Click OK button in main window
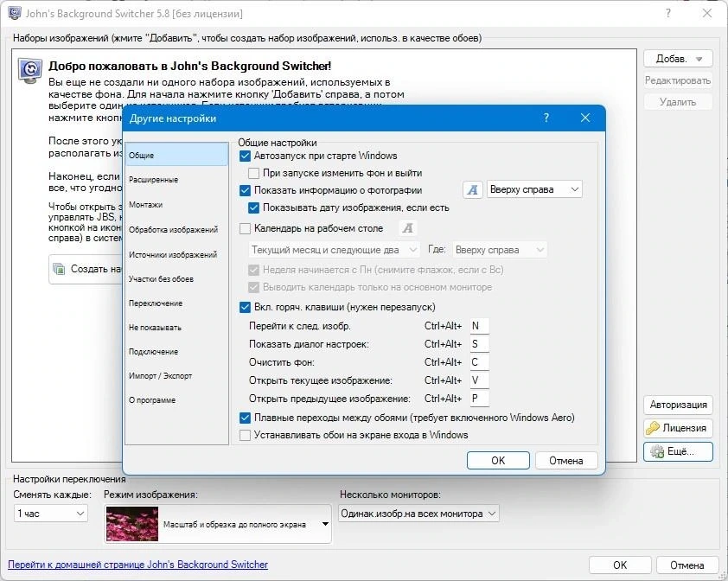 (x=620, y=565)
